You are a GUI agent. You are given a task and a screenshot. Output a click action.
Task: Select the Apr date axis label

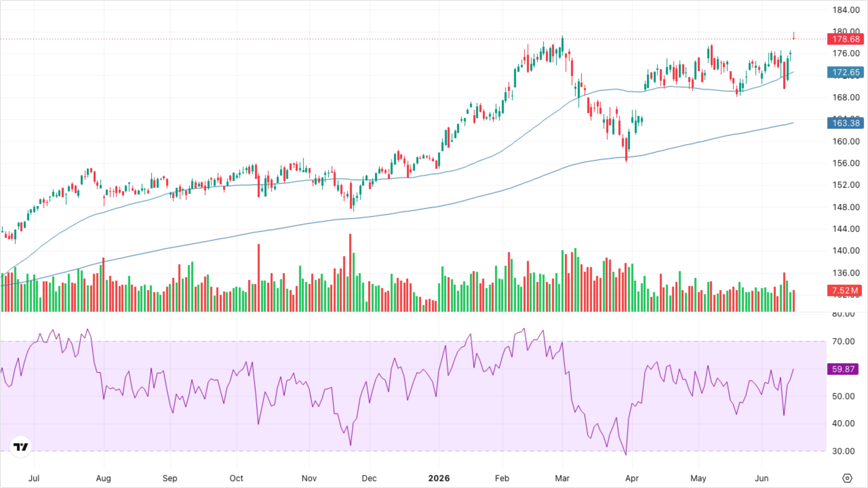(632, 478)
